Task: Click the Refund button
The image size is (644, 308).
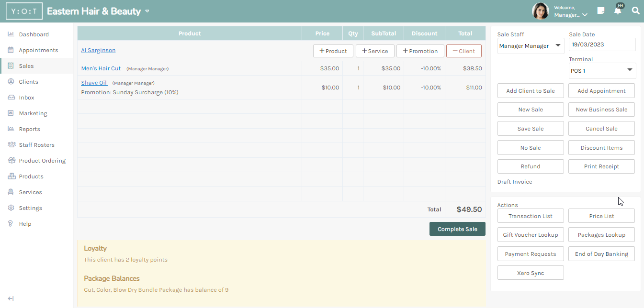Action: tap(531, 166)
